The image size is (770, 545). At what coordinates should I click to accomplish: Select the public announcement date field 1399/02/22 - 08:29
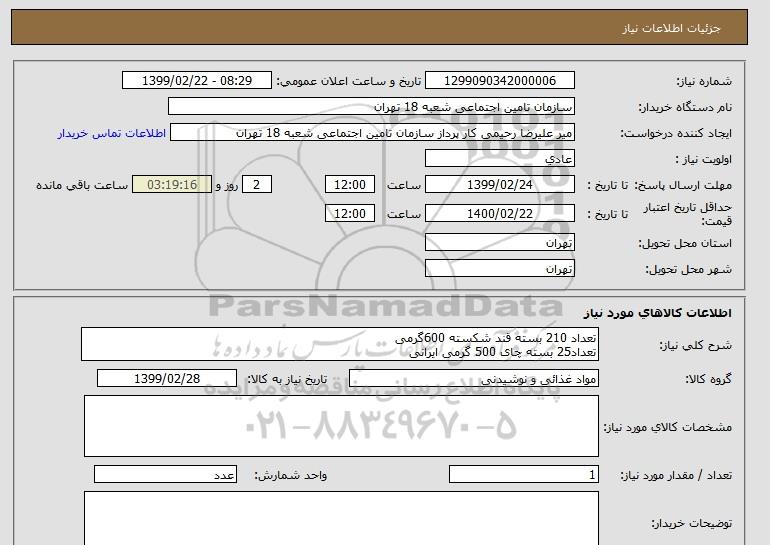point(196,81)
